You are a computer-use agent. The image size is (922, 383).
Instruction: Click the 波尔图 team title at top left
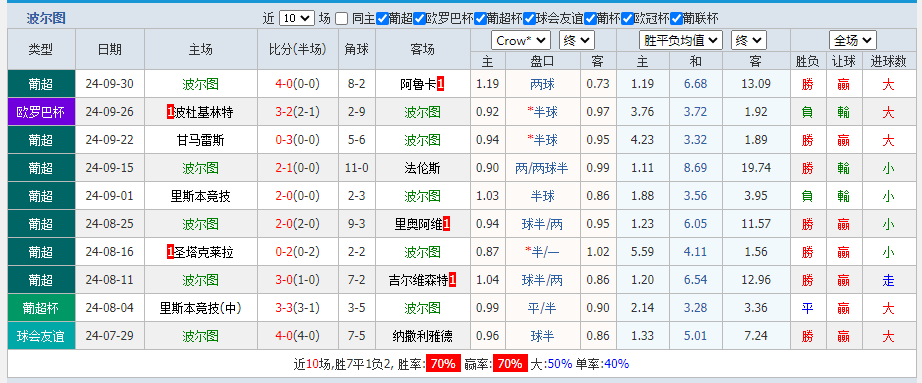(46, 18)
